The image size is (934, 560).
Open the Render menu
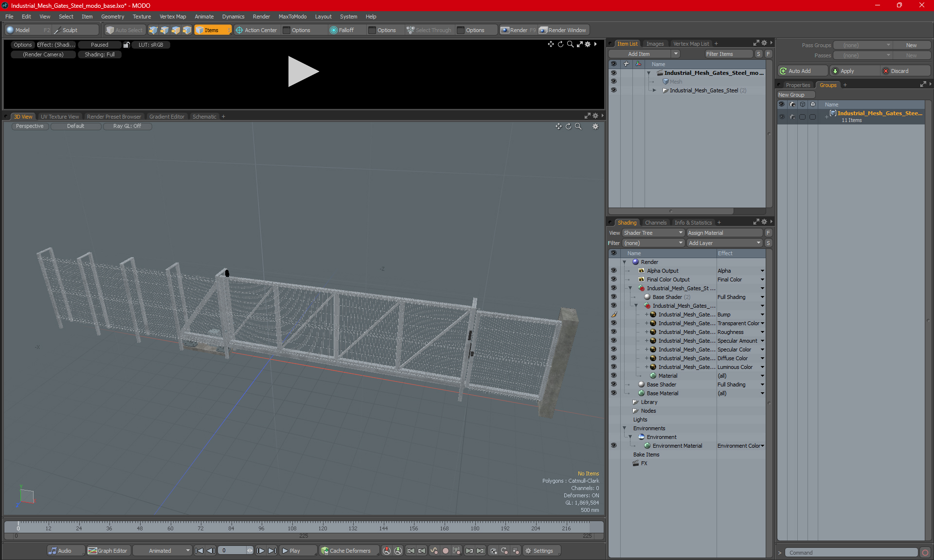click(x=261, y=17)
